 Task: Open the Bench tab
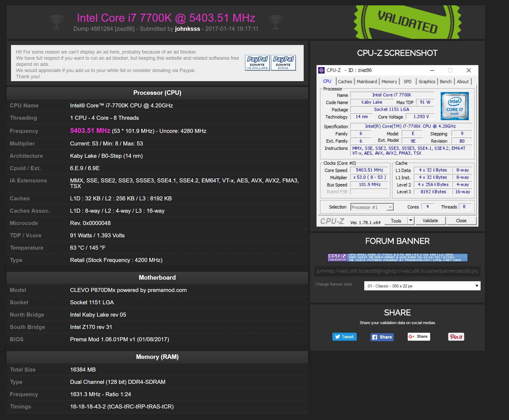pyautogui.click(x=446, y=81)
